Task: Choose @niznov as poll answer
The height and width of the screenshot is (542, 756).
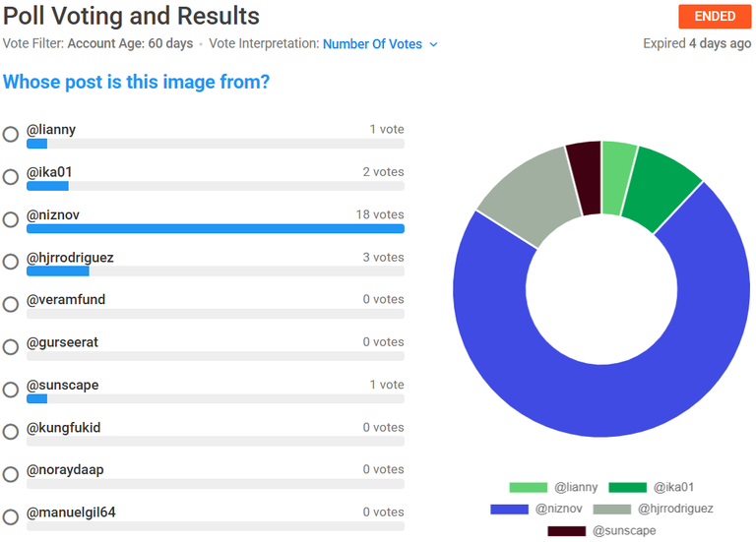Action: [11, 219]
